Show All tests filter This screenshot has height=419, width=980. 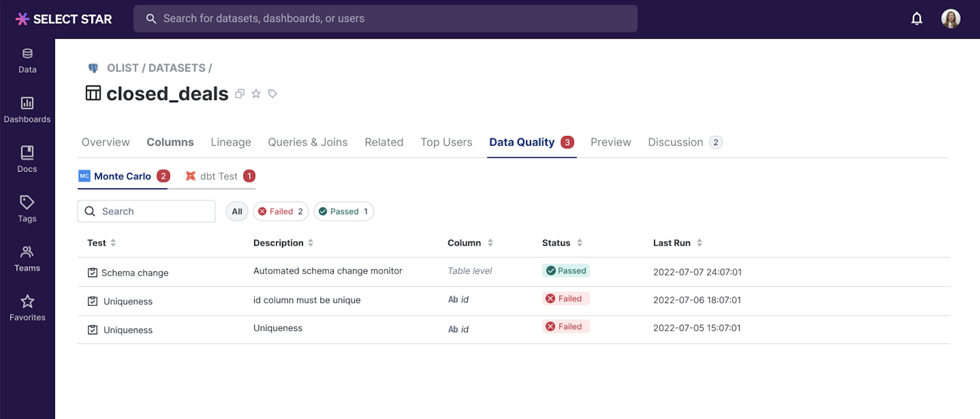tap(237, 211)
